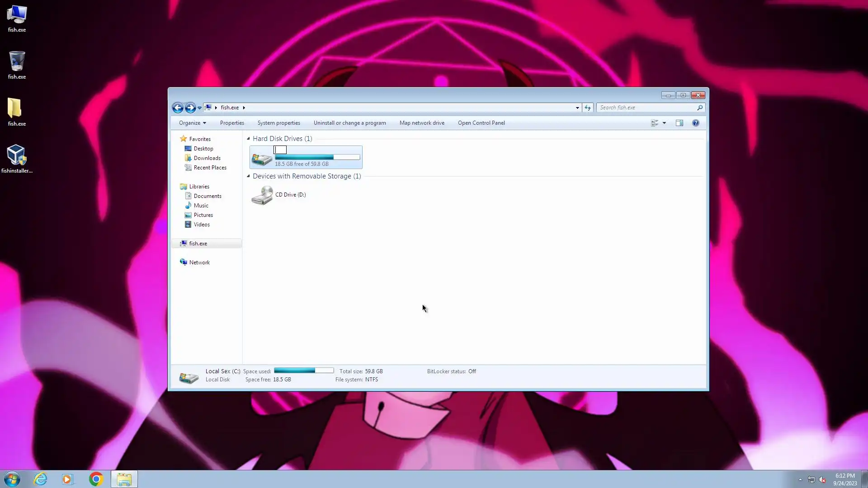Open the Organize dropdown menu

(192, 123)
